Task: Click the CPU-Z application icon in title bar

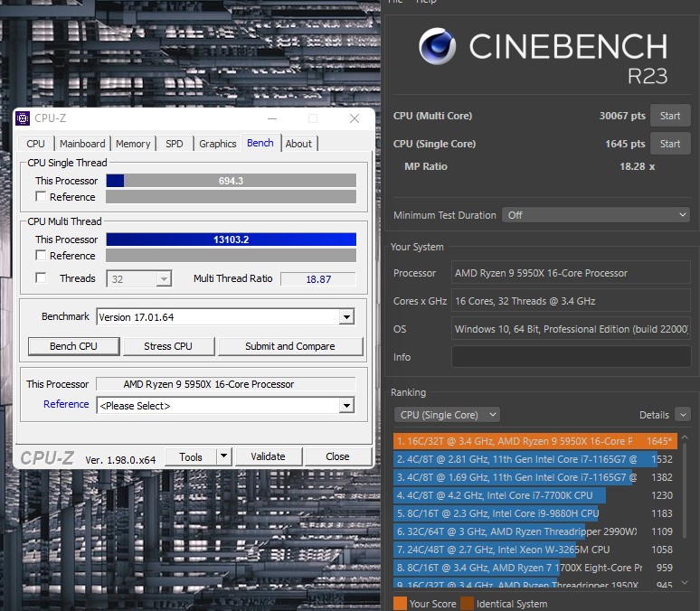Action: (23, 118)
